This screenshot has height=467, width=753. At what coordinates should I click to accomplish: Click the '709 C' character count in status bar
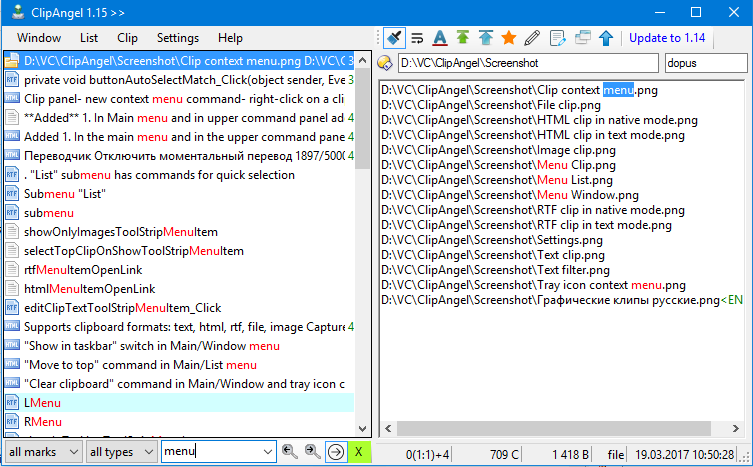[x=504, y=455]
